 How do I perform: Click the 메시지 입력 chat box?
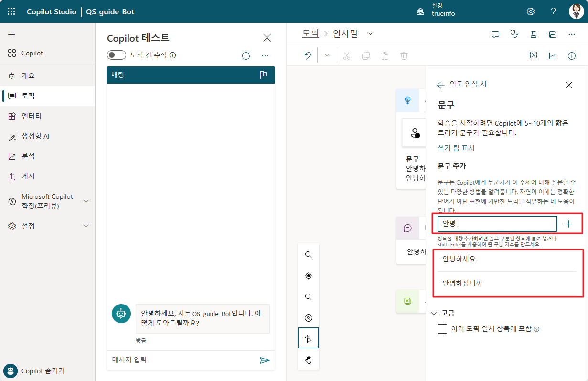182,359
